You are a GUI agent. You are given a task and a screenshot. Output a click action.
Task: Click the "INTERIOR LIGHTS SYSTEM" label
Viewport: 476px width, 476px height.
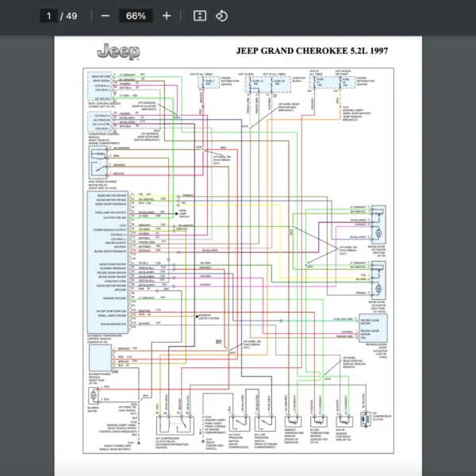pos(209,317)
